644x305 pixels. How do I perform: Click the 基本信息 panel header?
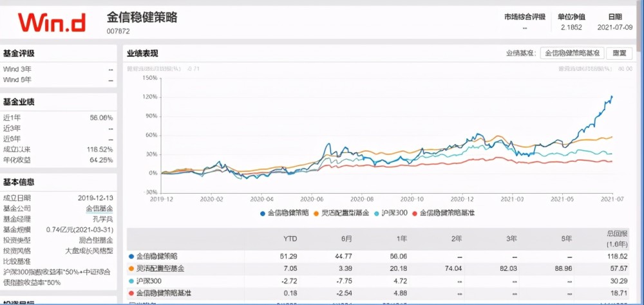point(19,182)
